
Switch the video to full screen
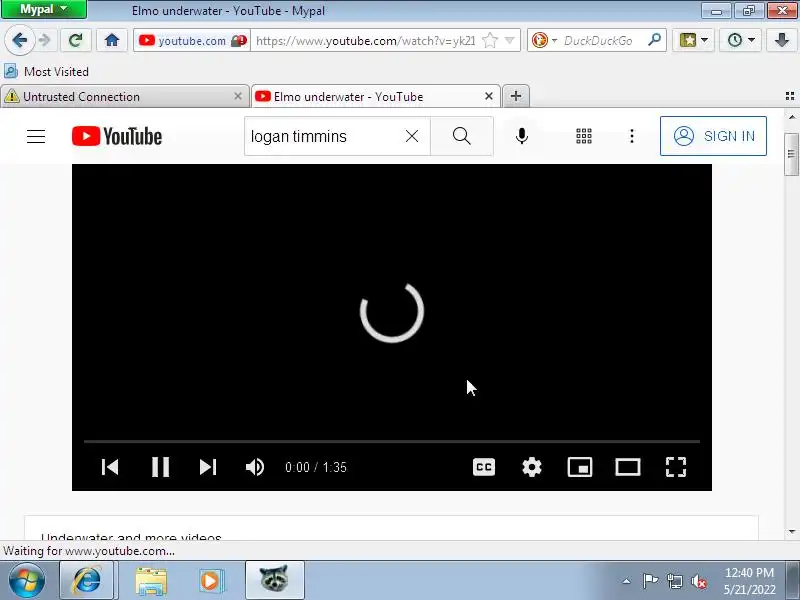pos(676,467)
